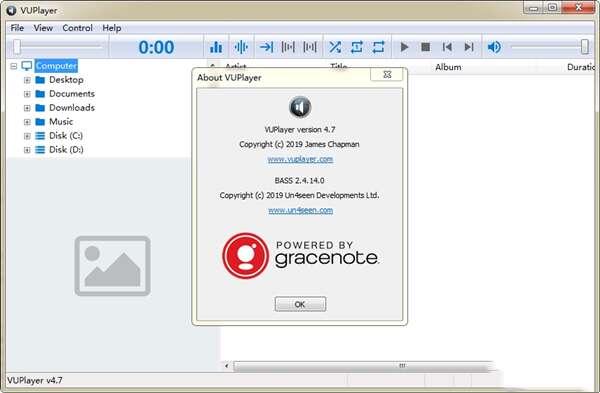Close the About VUPlayer dialog

point(387,75)
